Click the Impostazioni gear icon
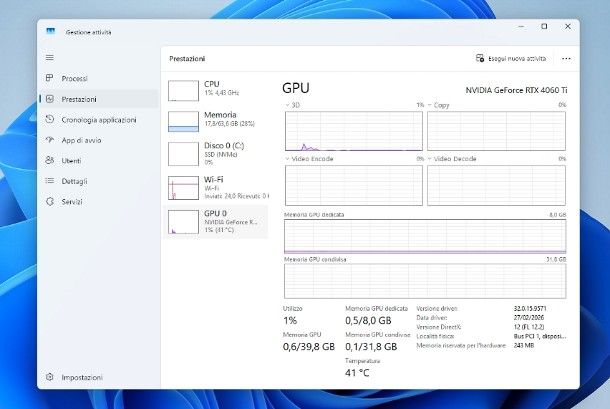Image resolution: width=610 pixels, height=409 pixels. click(49, 377)
